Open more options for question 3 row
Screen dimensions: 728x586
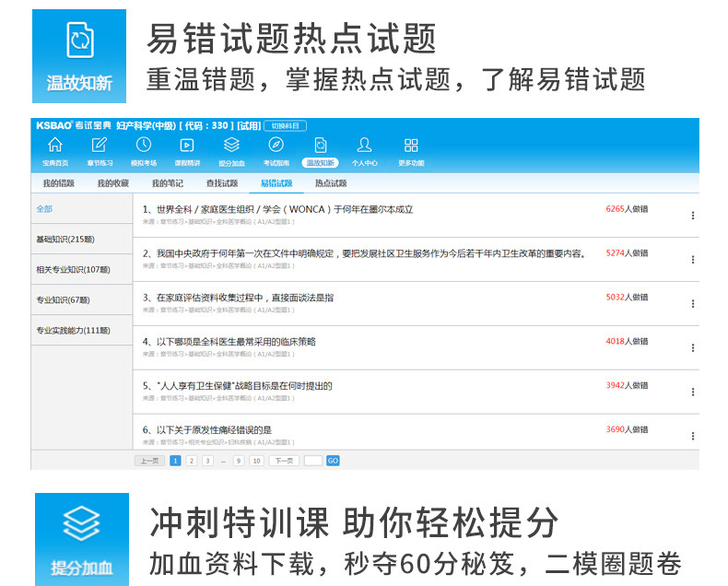point(693,304)
